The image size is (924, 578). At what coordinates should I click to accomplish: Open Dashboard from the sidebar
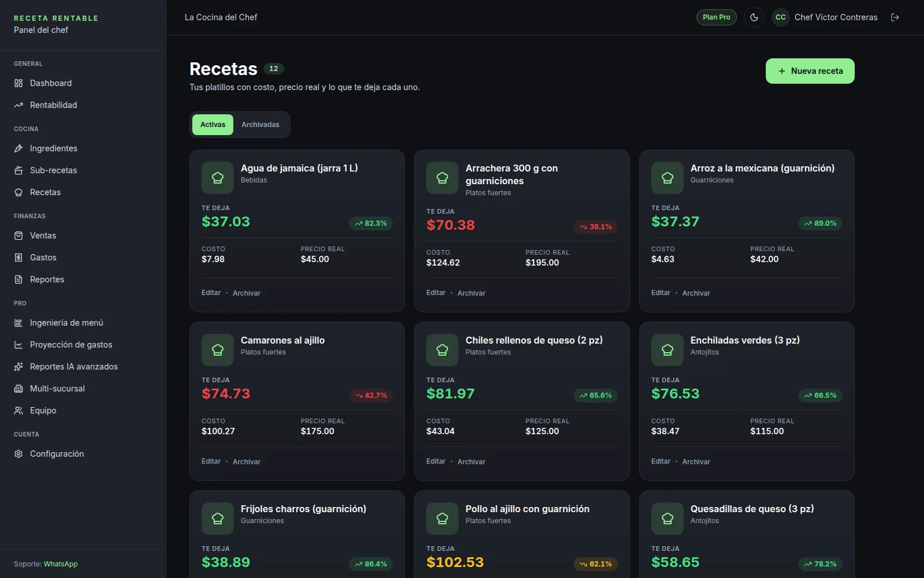point(83,83)
